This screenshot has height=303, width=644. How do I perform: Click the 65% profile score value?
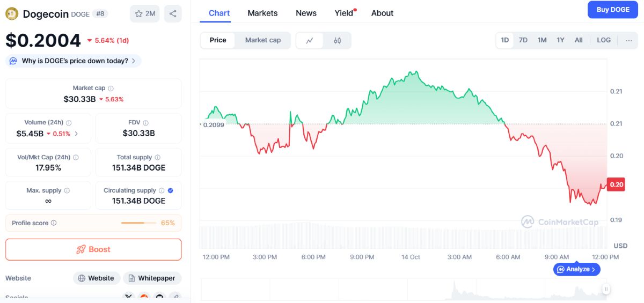tap(168, 223)
